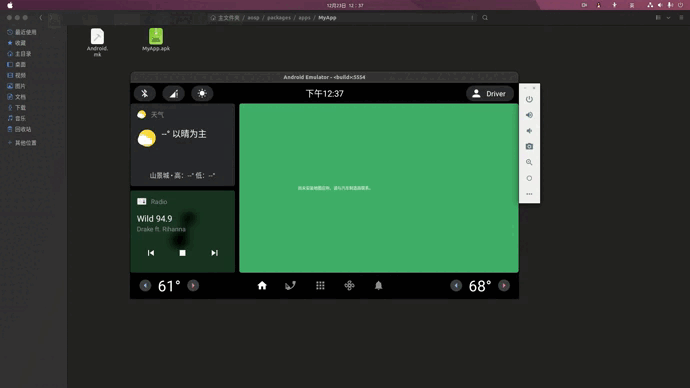Expand the view options dropdown arrow
This screenshot has height=388, width=690.
click(x=668, y=18)
